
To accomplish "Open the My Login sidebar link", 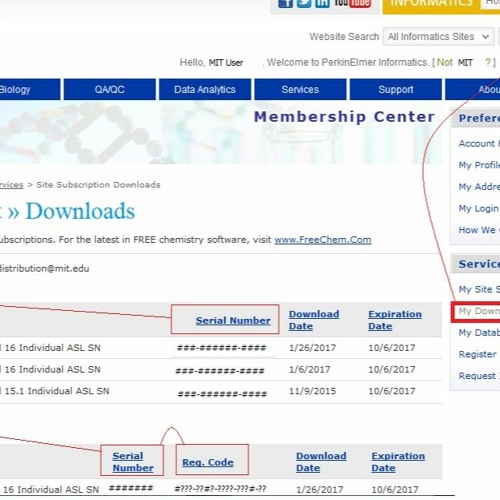I will [479, 208].
